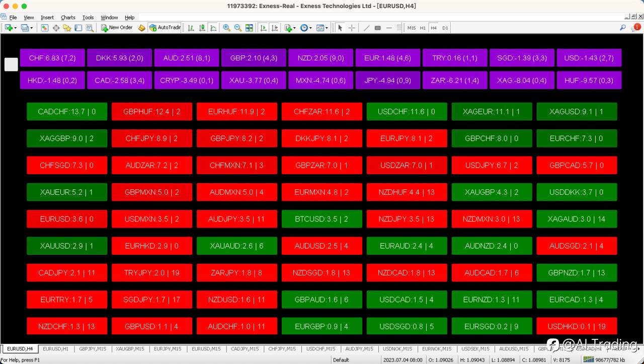Select M15 timeframe button

click(x=412, y=28)
